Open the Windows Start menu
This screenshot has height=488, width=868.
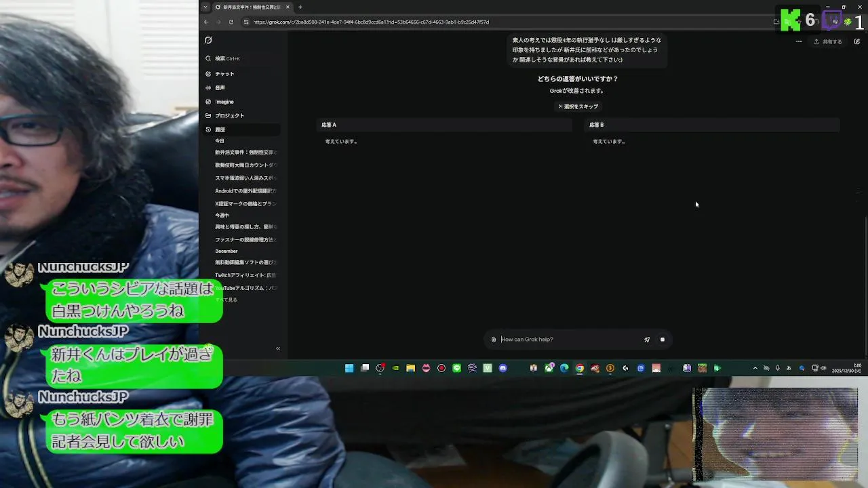pyautogui.click(x=349, y=368)
